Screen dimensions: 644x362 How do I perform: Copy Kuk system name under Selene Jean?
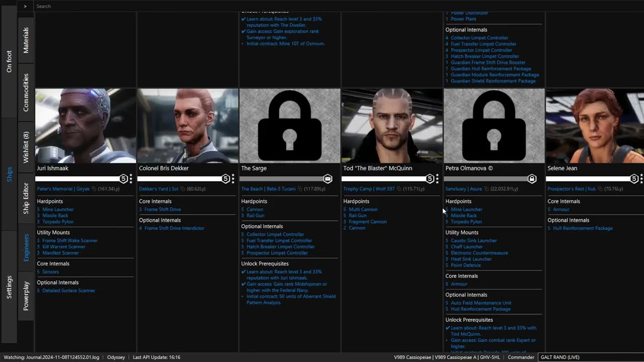pyautogui.click(x=600, y=189)
